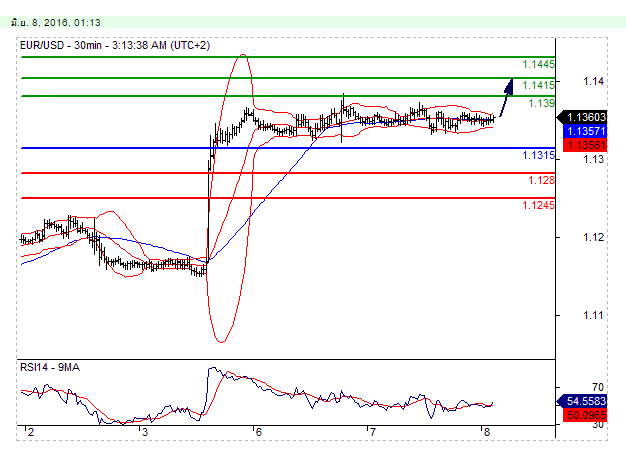
Task: Select the red 1.128 support level label
Action: [541, 180]
